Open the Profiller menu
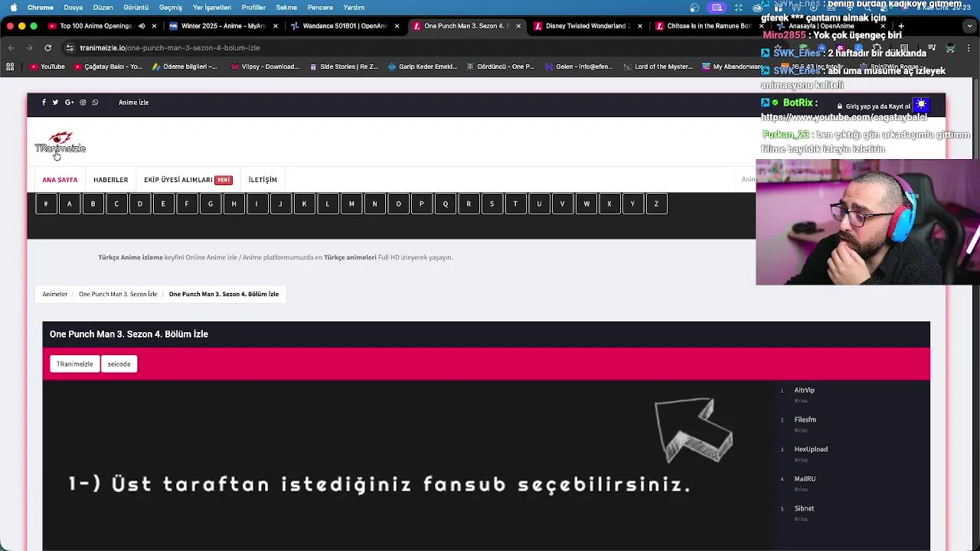The height and width of the screenshot is (551, 980). point(253,8)
